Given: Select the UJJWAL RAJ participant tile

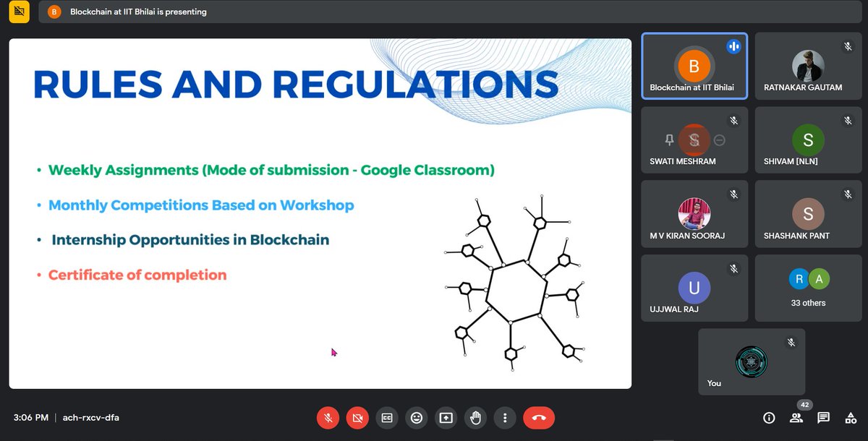Looking at the screenshot, I should 694,288.
